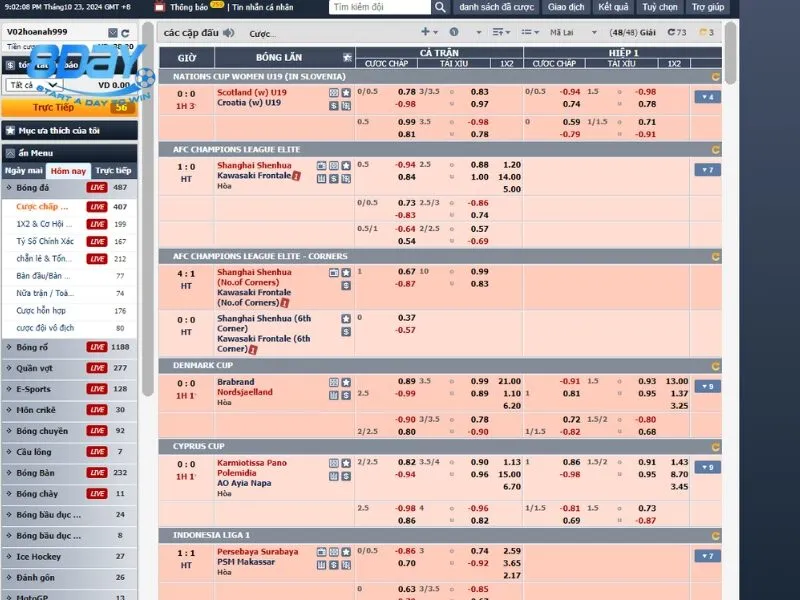
Task: Expand more bets for Karmiotissa Pano Polemidia match
Action: (707, 467)
